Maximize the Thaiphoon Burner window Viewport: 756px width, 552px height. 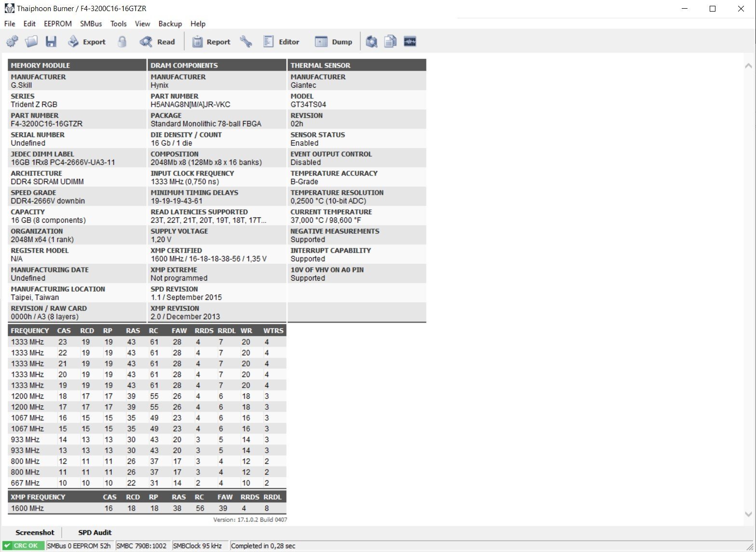click(x=713, y=9)
